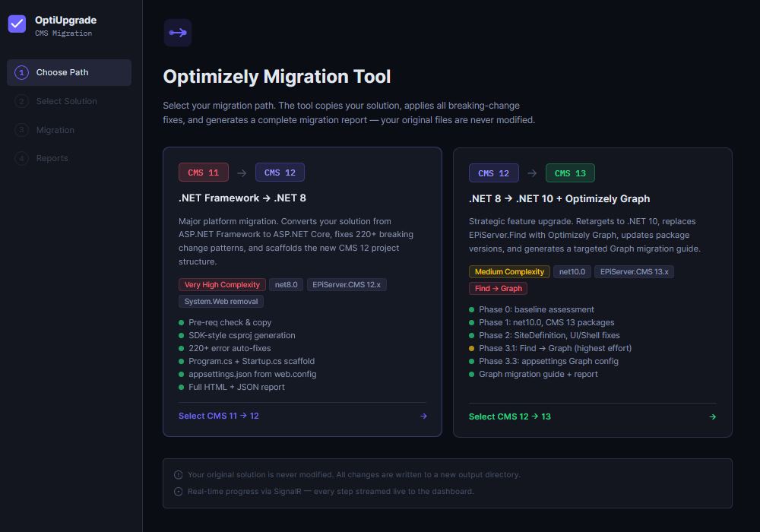This screenshot has width=760, height=532.
Task: Select the Migration step in the sidebar
Action: click(x=55, y=130)
